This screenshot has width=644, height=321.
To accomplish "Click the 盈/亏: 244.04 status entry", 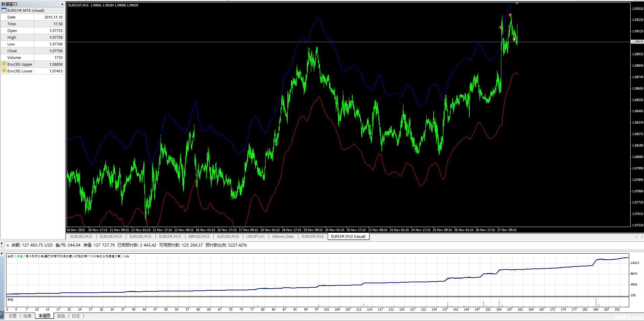I will coord(68,245).
